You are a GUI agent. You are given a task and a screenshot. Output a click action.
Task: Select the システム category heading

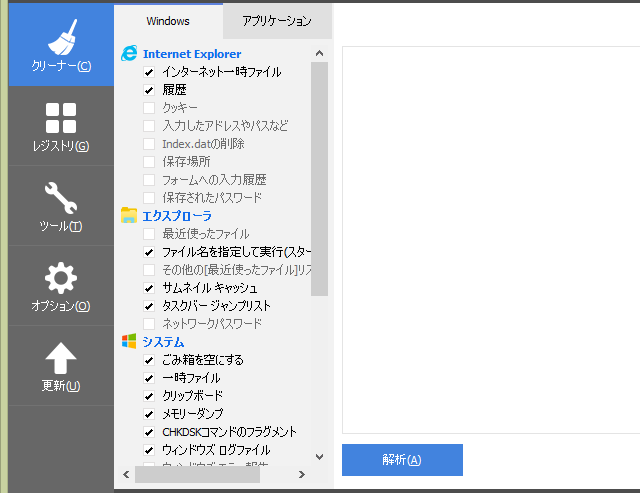click(x=163, y=342)
